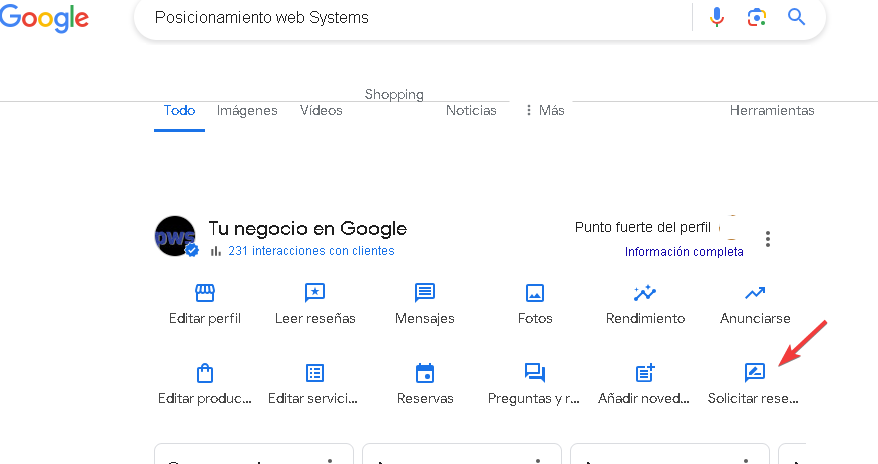The height and width of the screenshot is (464, 878).
Task: Open Anunciarse trending arrow icon
Action: point(755,292)
